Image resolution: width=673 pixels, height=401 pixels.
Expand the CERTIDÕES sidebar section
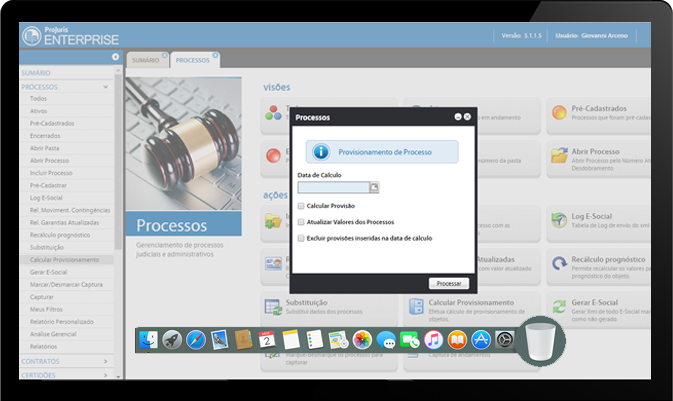point(106,375)
